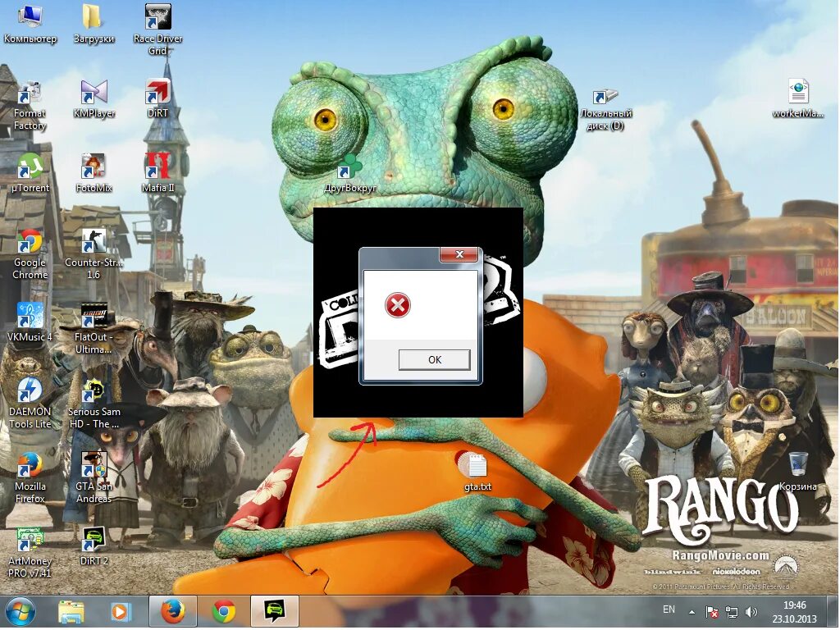Close the error dialog with X

pyautogui.click(x=459, y=254)
